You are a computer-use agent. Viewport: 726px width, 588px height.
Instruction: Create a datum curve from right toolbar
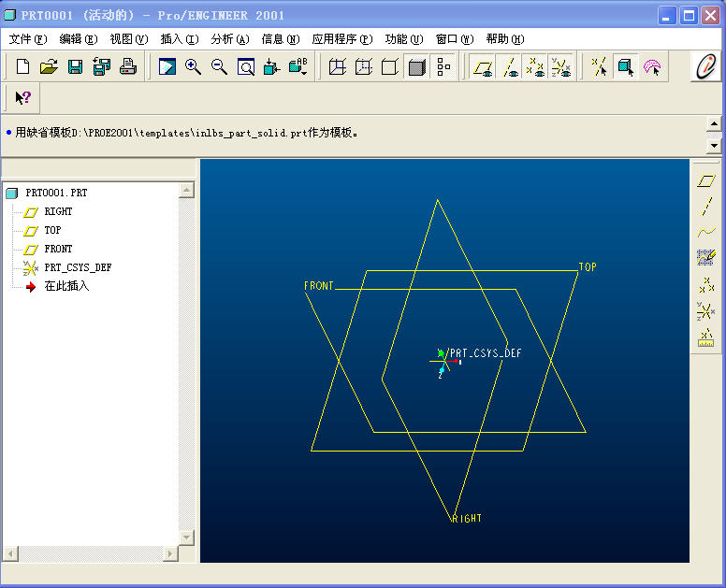[706, 231]
